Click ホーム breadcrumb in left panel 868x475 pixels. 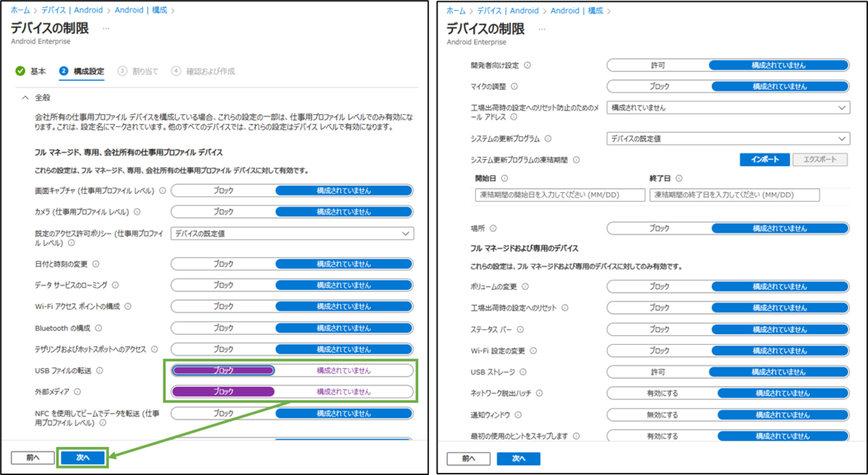coord(20,10)
